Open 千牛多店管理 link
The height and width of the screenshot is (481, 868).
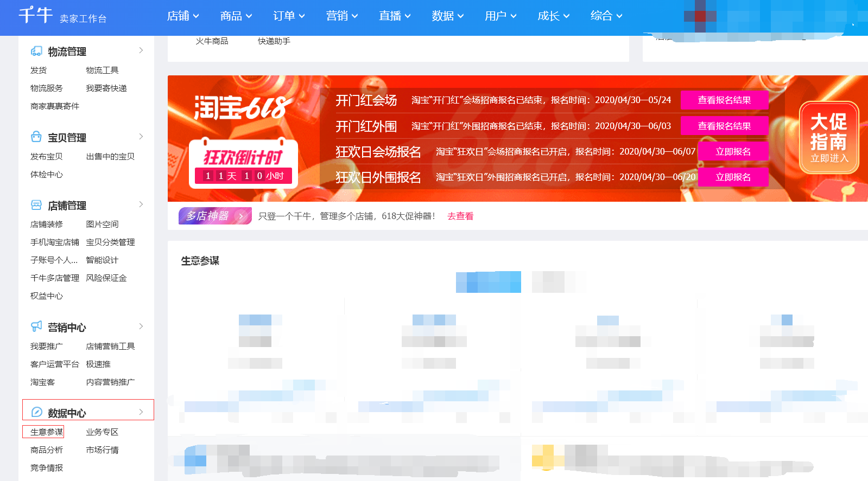pyautogui.click(x=55, y=278)
